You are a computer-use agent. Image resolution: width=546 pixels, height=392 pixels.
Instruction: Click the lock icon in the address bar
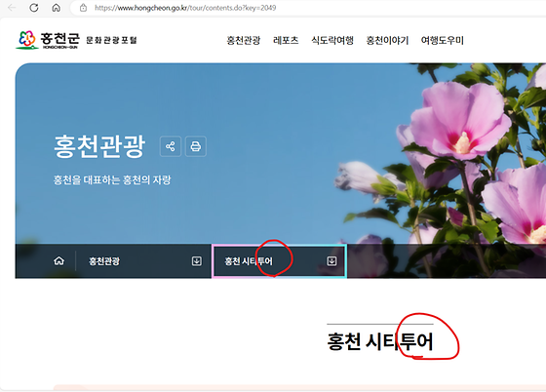pos(83,8)
